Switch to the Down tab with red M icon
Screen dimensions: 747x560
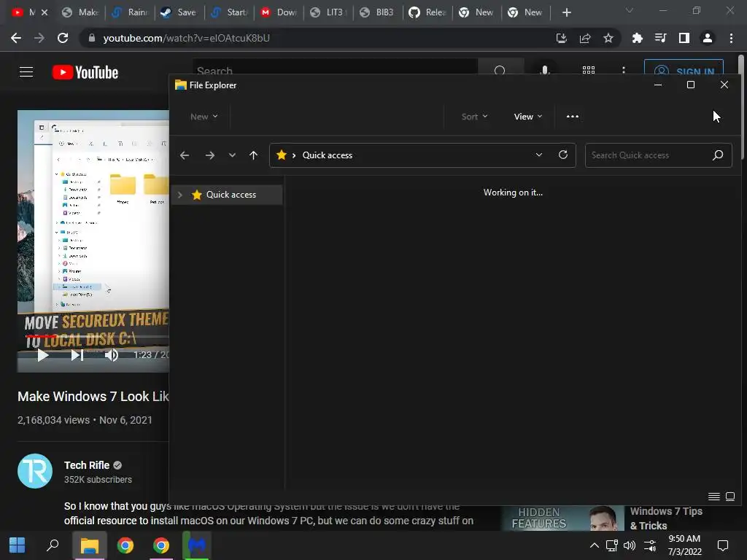coord(278,12)
